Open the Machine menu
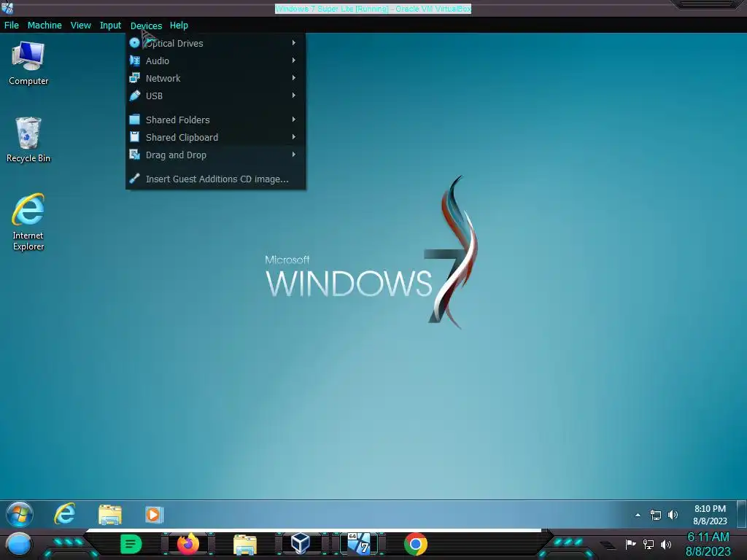Viewport: 747px width, 560px height. pos(44,26)
